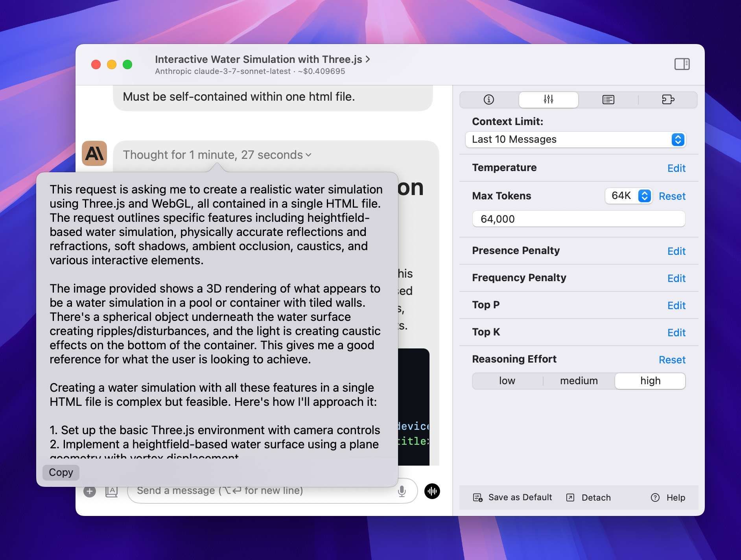Open the info tab icon
Viewport: 741px width, 560px height.
488,99
